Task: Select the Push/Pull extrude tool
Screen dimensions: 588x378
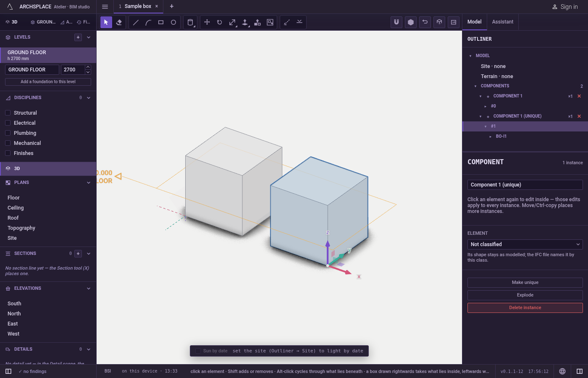Action: pos(245,22)
